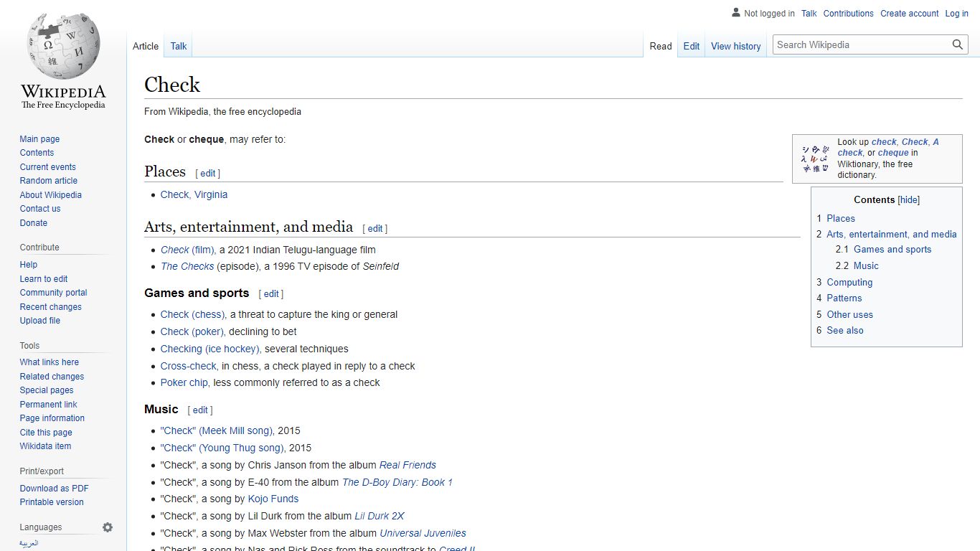Open the Kojo Funds link

[273, 499]
